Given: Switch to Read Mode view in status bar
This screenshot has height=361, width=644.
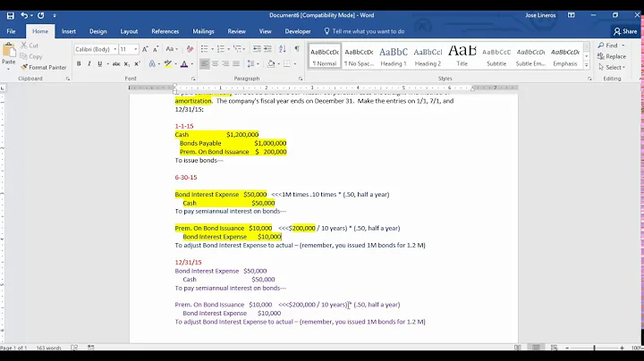Looking at the screenshot, I should pos(518,348).
